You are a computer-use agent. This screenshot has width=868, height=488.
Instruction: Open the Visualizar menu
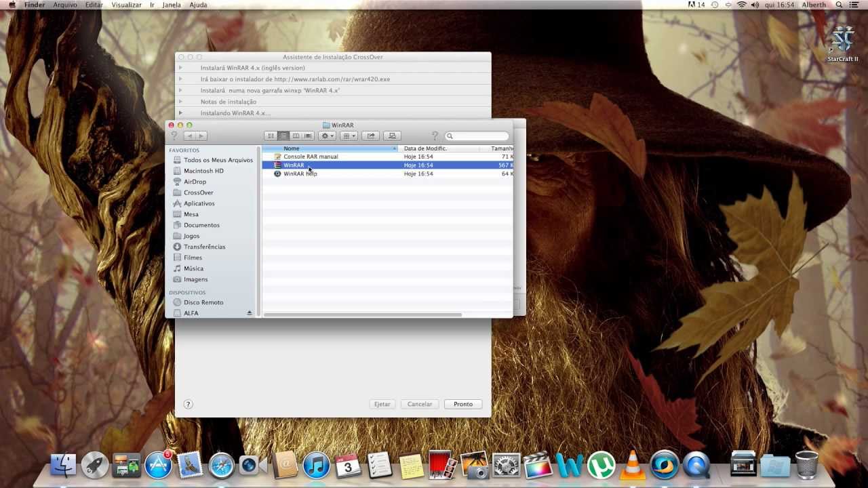126,5
